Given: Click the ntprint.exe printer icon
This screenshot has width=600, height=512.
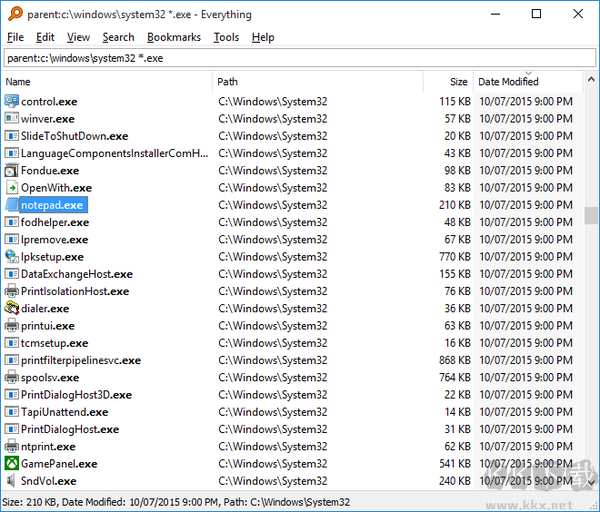Looking at the screenshot, I should coord(11,446).
